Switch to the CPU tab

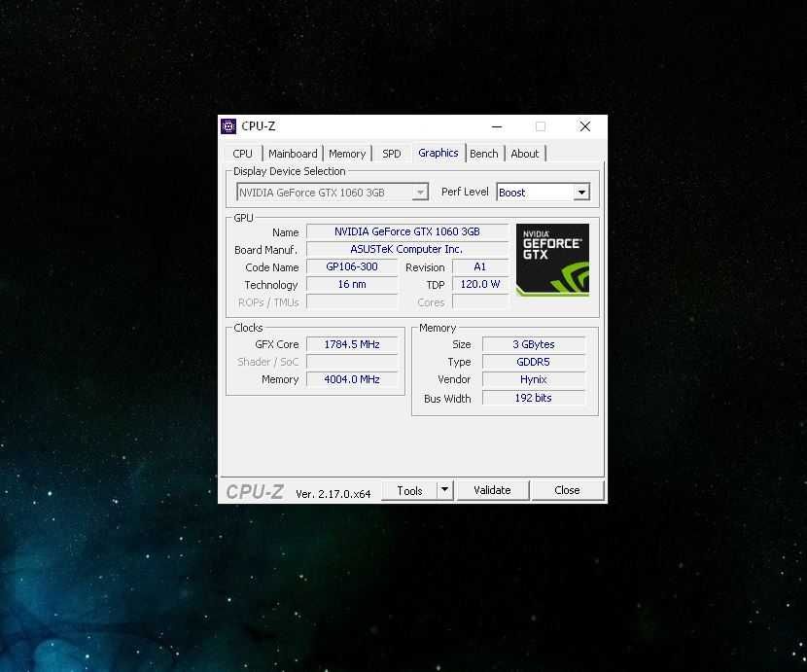(x=242, y=154)
